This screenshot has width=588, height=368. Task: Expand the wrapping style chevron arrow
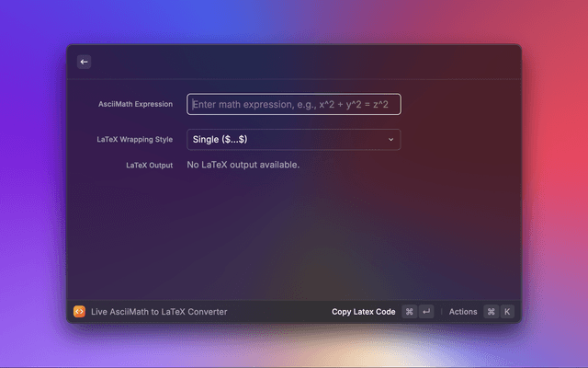tap(390, 140)
